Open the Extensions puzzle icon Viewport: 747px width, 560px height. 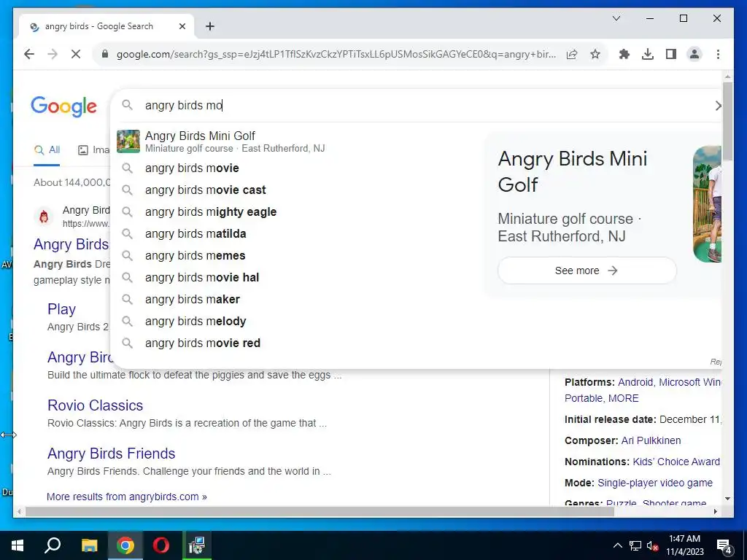(624, 54)
